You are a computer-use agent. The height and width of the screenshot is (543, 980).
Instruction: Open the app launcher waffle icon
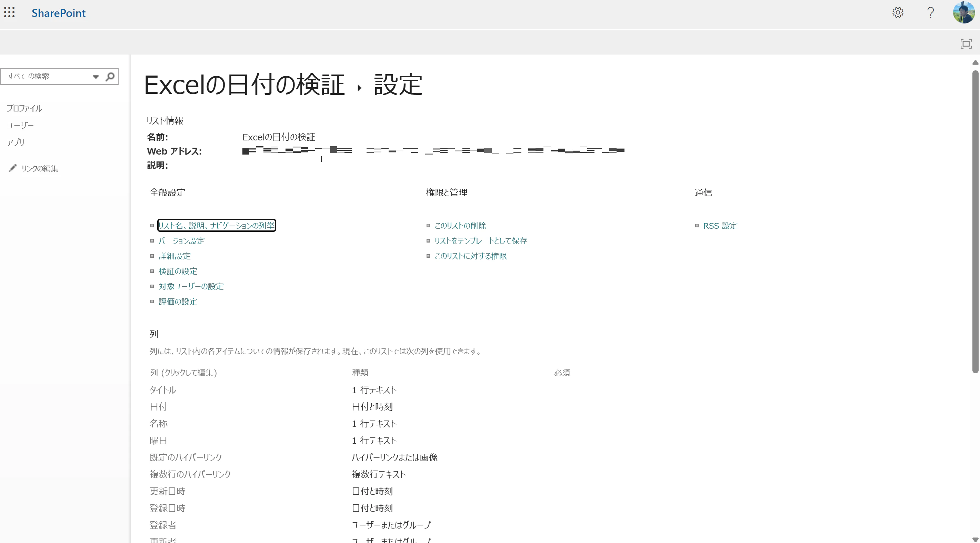(x=10, y=12)
